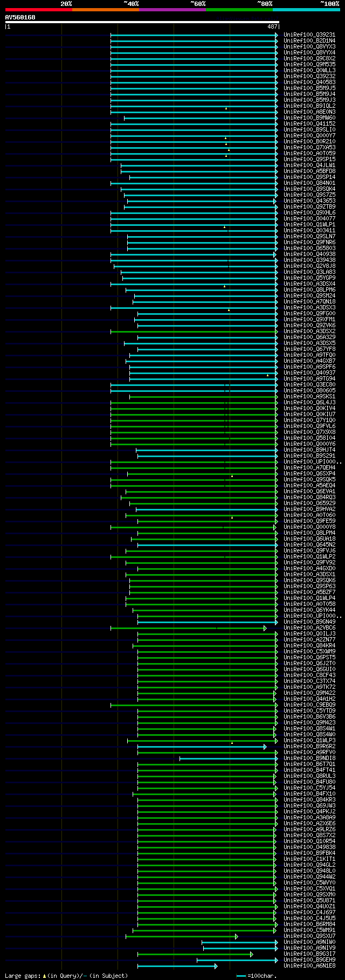
Task: Click the query gap marker on UniRef100_B0R210 row
Action: point(226,144)
